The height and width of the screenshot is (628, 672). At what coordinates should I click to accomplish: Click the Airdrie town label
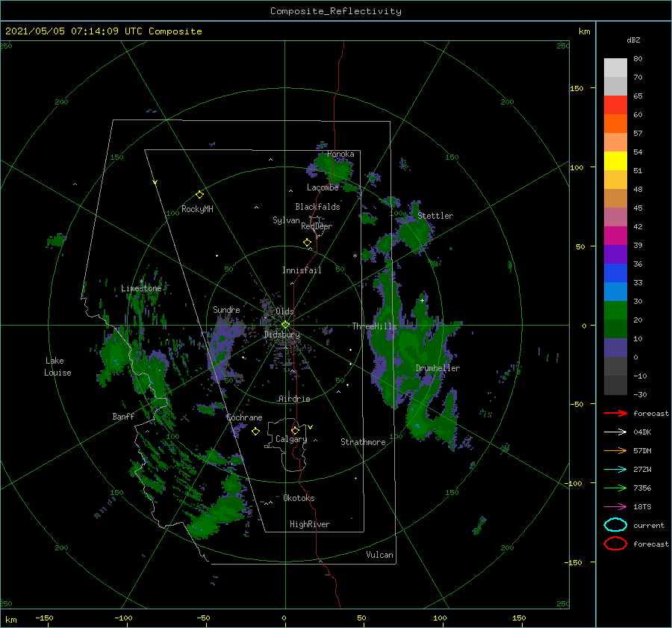[294, 399]
